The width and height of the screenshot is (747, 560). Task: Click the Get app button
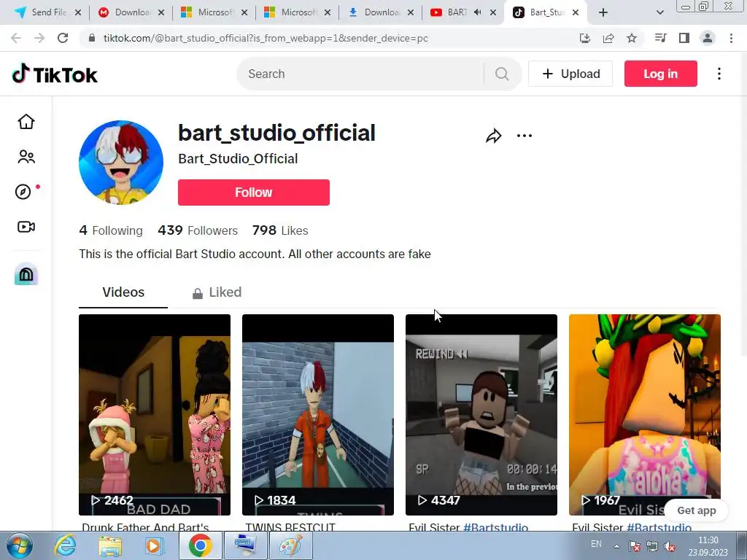click(697, 510)
